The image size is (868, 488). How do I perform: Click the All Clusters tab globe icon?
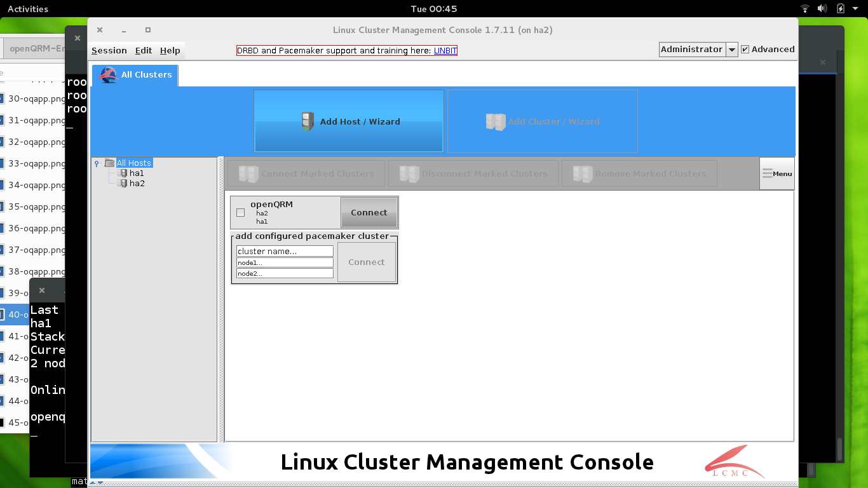(x=109, y=74)
